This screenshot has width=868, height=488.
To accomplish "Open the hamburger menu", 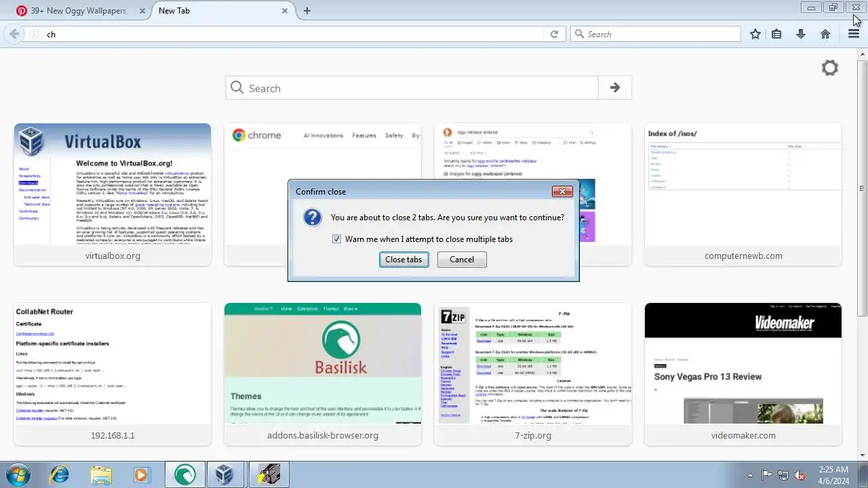I will point(854,34).
